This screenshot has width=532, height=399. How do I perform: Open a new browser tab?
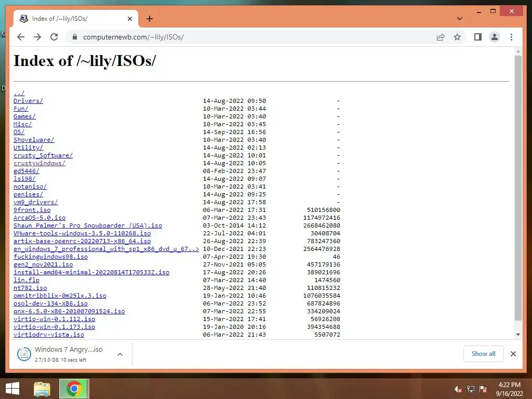[x=150, y=19]
